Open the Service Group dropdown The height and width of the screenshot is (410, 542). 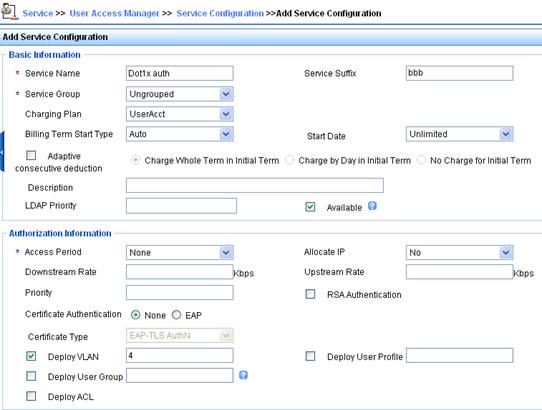(180, 94)
